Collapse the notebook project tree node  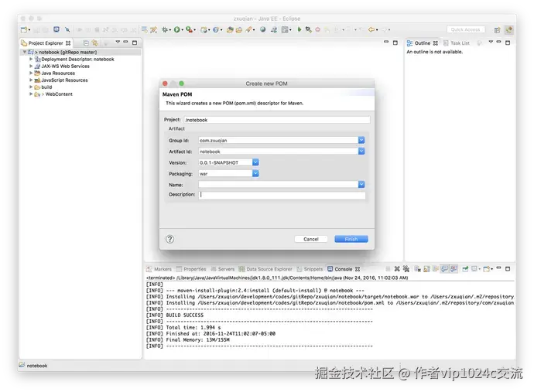point(25,52)
